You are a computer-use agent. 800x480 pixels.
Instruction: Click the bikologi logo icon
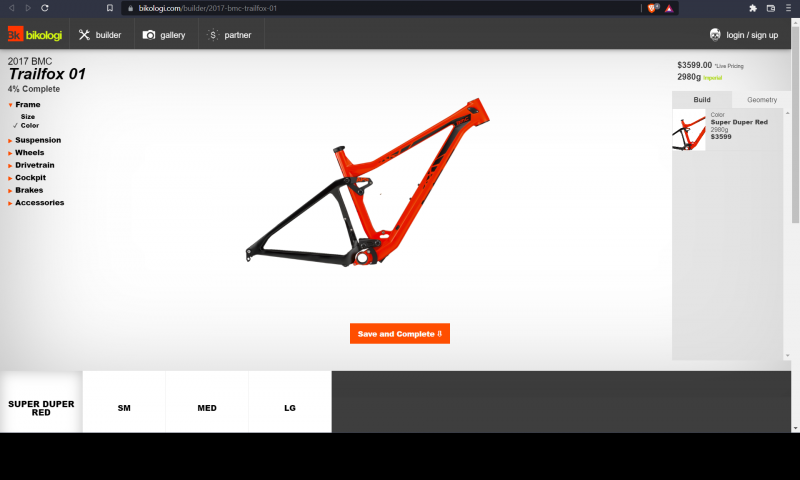click(15, 34)
